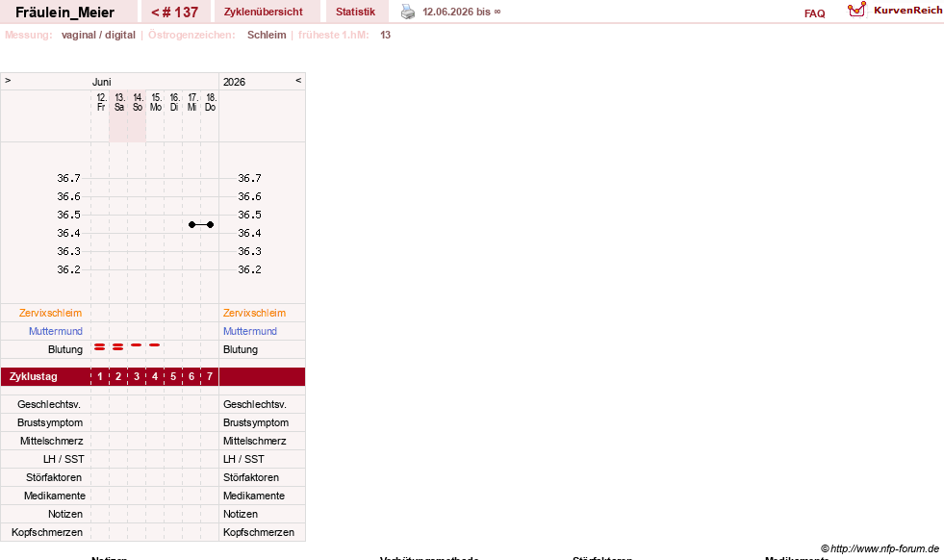Screen dimensions: 944x560
Task: Click the printer icon
Action: click(x=408, y=12)
